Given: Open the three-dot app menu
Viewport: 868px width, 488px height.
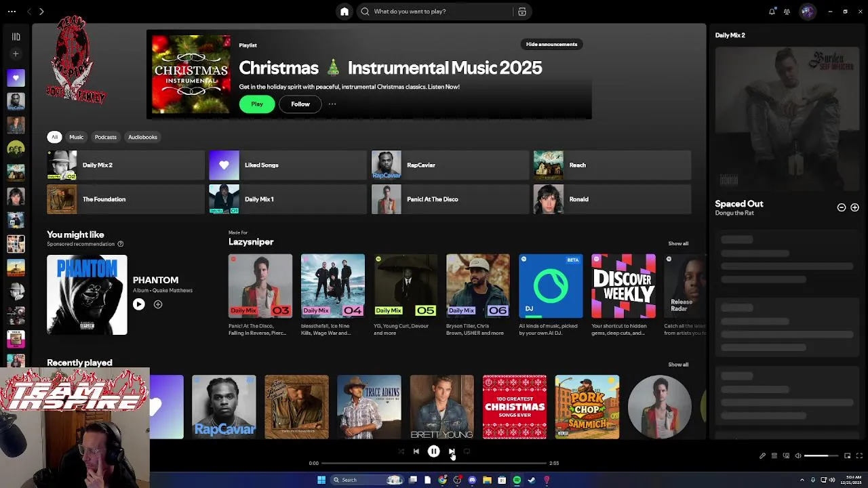Looking at the screenshot, I should tap(12, 12).
